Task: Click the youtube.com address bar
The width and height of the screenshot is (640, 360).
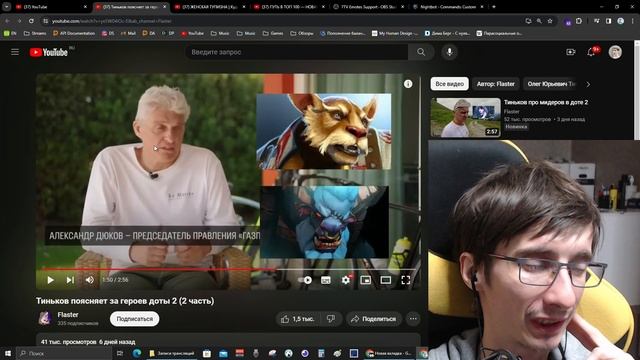Action: click(x=282, y=21)
